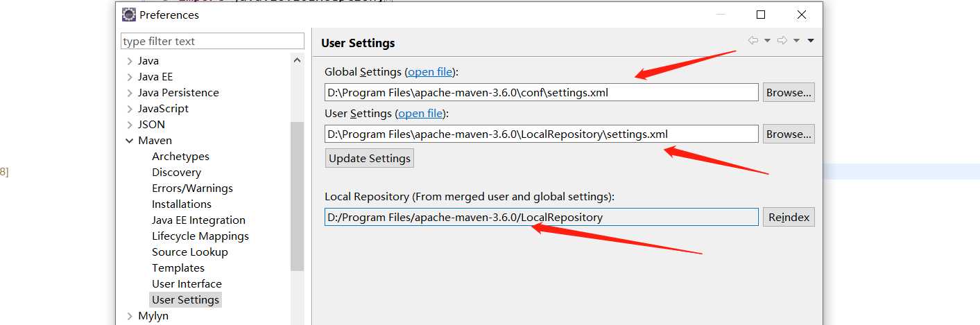The width and height of the screenshot is (980, 325).
Task: Click the back navigation arrow icon
Action: [x=753, y=41]
